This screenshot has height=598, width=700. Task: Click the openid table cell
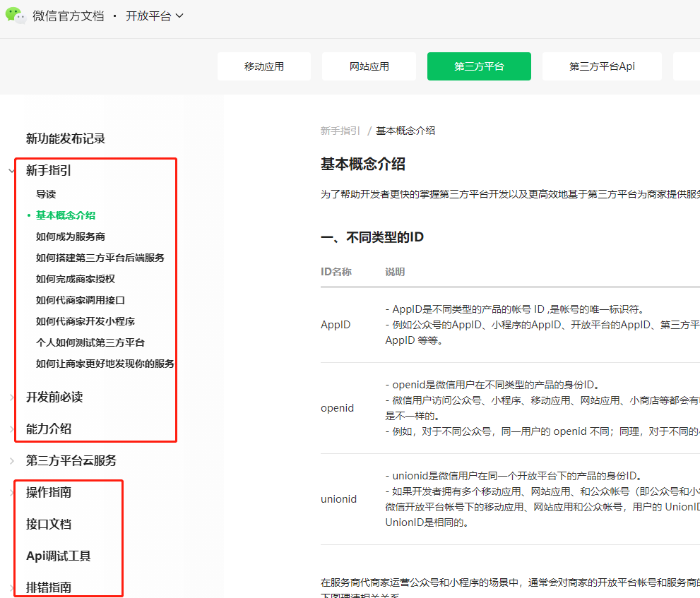point(337,408)
